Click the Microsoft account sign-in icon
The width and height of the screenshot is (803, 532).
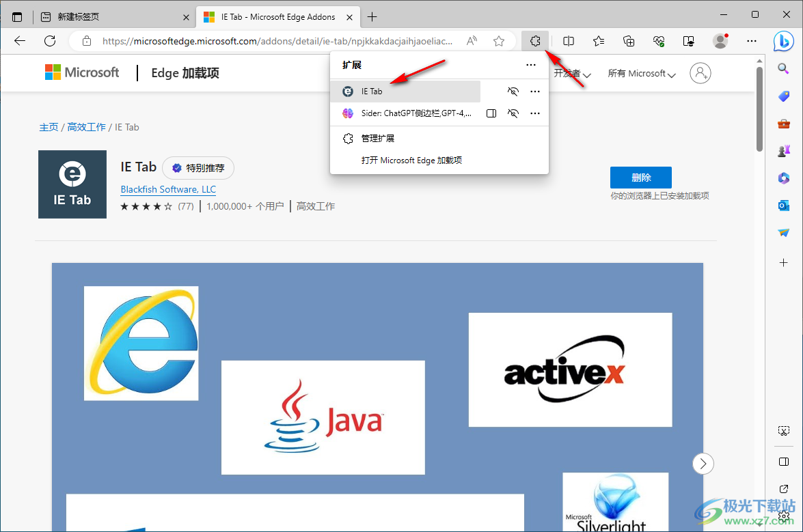[700, 73]
